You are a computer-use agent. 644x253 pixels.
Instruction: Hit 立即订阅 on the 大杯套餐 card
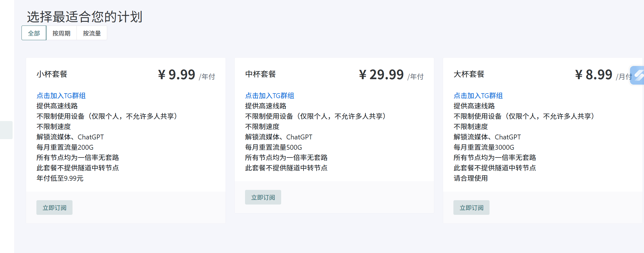point(471,207)
